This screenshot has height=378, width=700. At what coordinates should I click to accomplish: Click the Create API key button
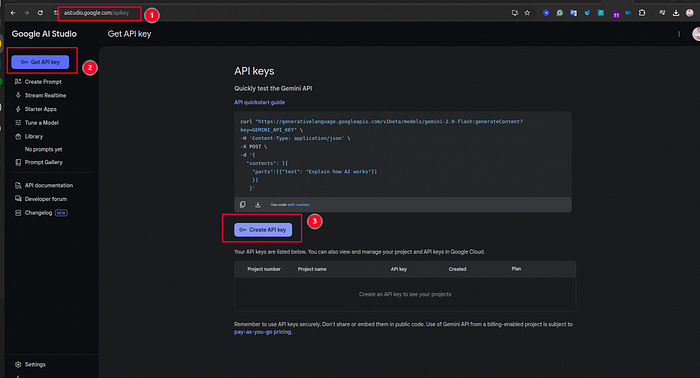(263, 230)
